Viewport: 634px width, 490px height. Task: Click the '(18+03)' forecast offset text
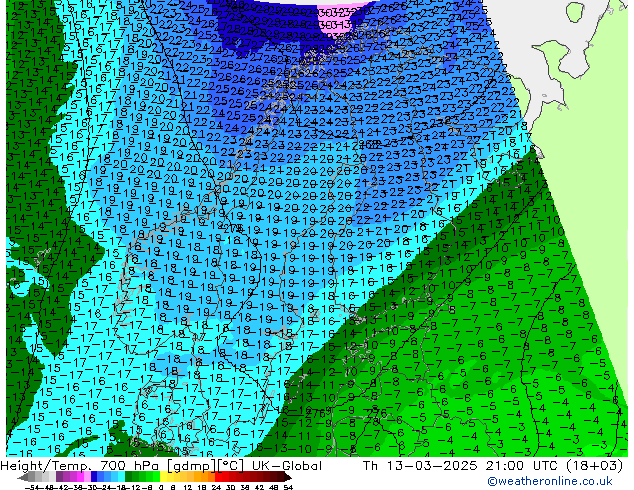click(594, 466)
